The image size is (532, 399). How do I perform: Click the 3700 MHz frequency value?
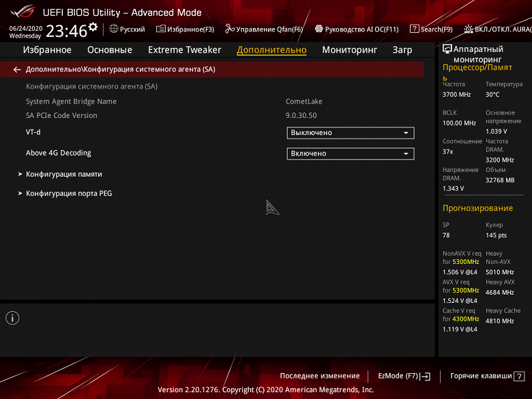pyautogui.click(x=456, y=95)
